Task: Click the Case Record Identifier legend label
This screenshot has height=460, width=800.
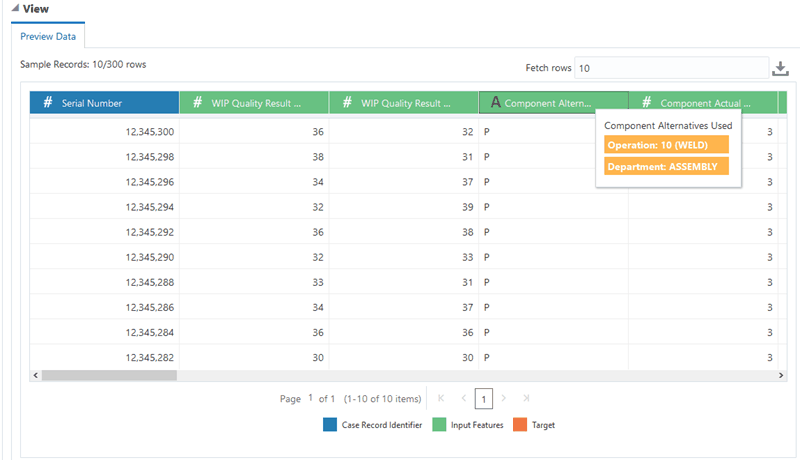Action: point(382,425)
